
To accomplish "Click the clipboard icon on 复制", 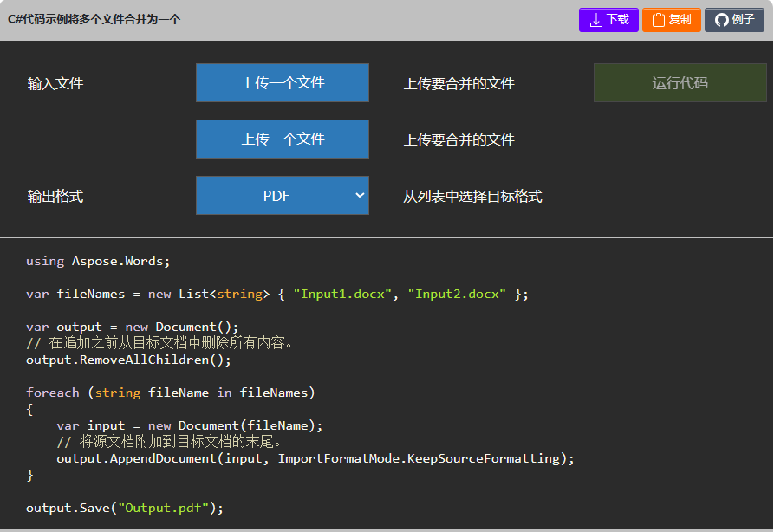I will 659,20.
